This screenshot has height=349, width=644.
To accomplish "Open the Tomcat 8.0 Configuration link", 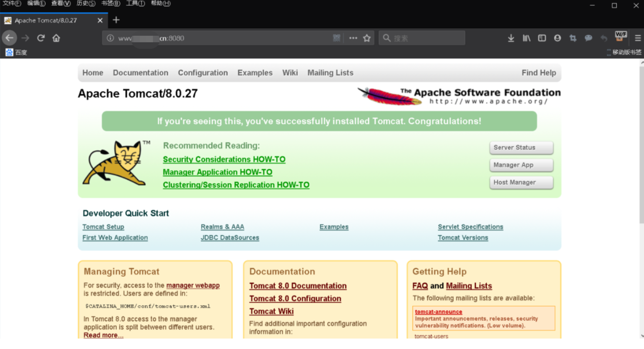I will (x=295, y=298).
